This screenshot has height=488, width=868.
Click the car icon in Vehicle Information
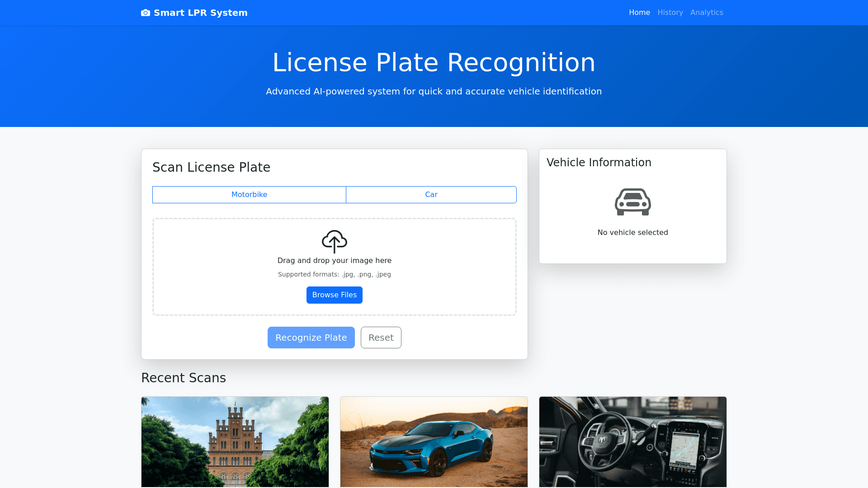point(632,202)
